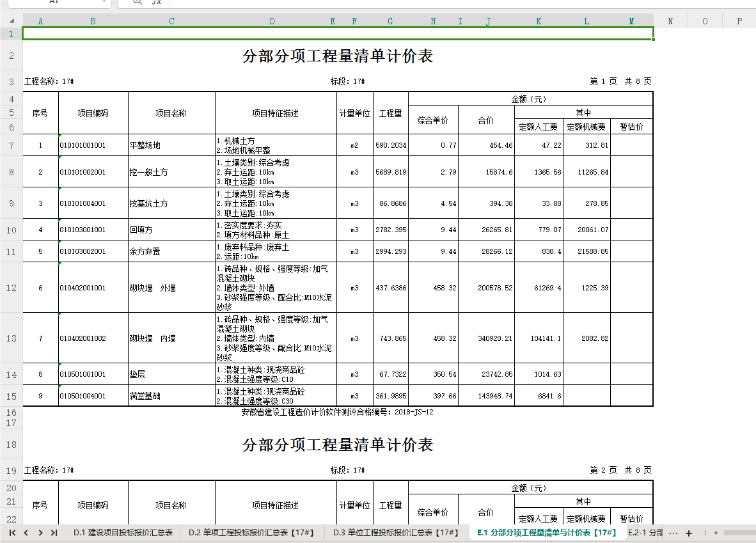
Task: Select the 砌块墙 外墙 cell
Action: [171, 288]
